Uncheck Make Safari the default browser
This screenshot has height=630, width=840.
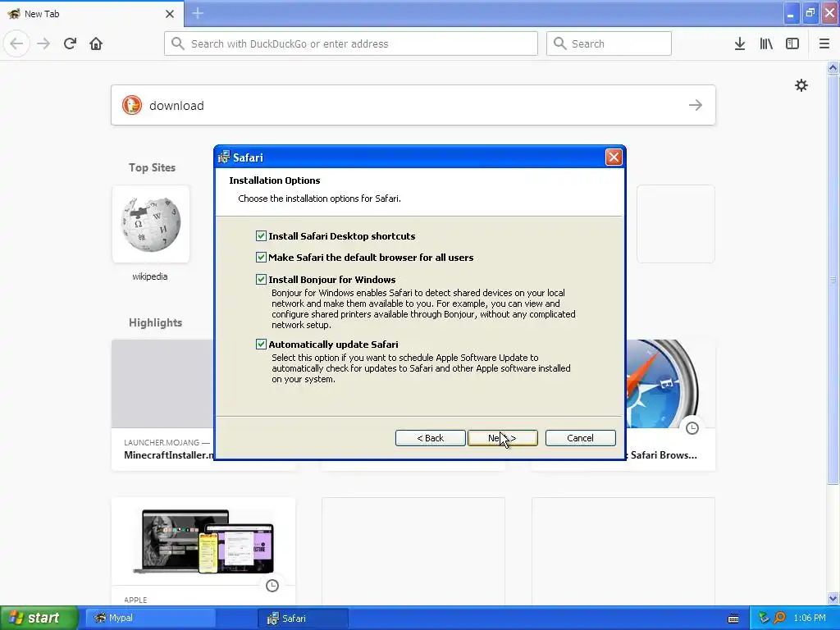(261, 257)
